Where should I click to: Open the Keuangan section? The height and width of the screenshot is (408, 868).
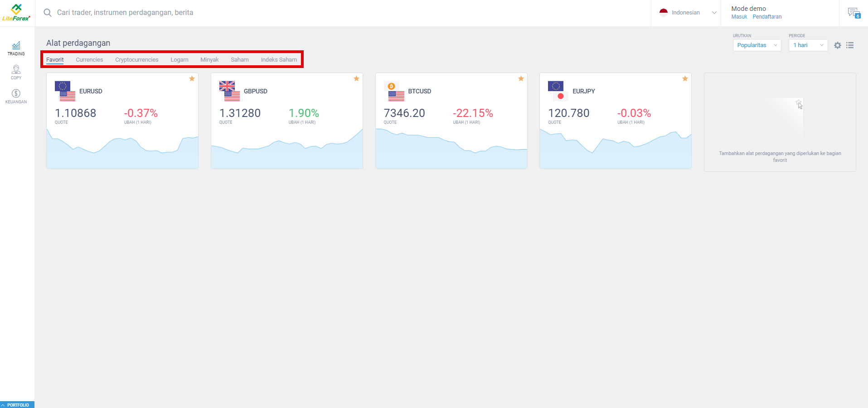coord(16,96)
